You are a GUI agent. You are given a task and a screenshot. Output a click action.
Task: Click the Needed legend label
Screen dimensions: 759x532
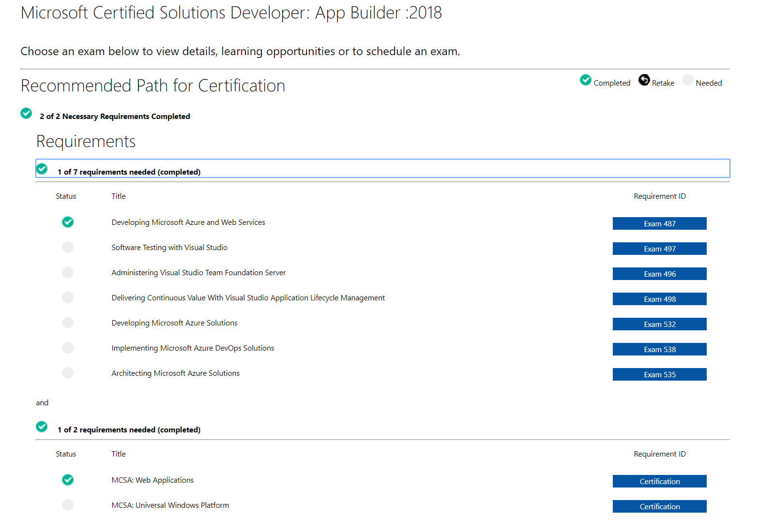(x=709, y=83)
